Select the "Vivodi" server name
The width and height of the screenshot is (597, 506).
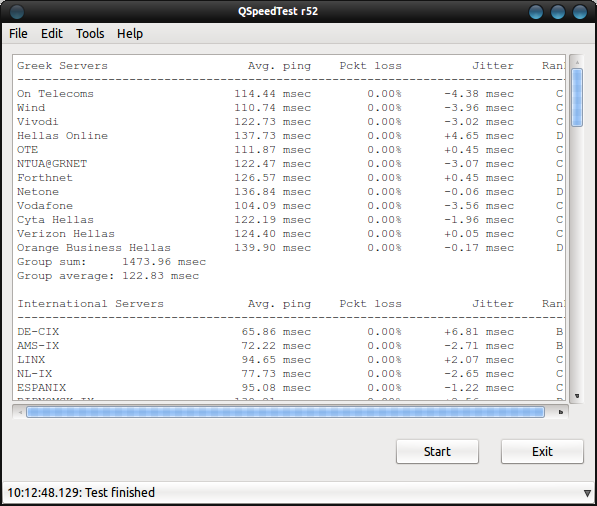(38, 122)
